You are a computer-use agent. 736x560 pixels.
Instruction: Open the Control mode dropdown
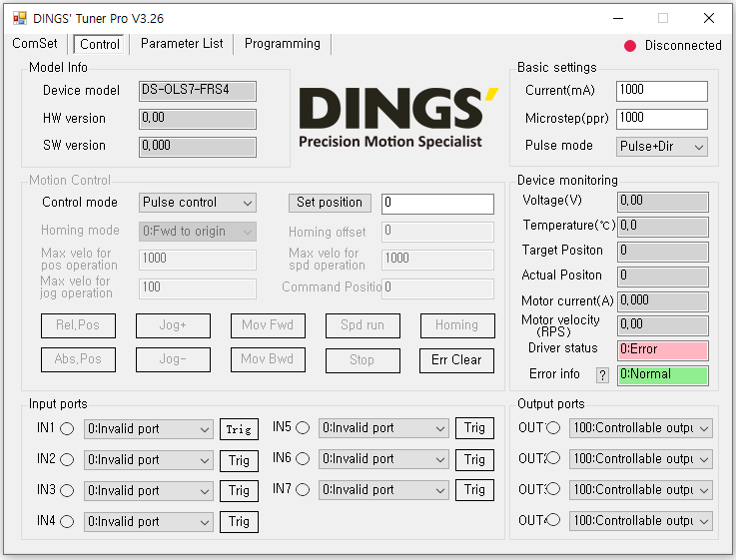(198, 203)
